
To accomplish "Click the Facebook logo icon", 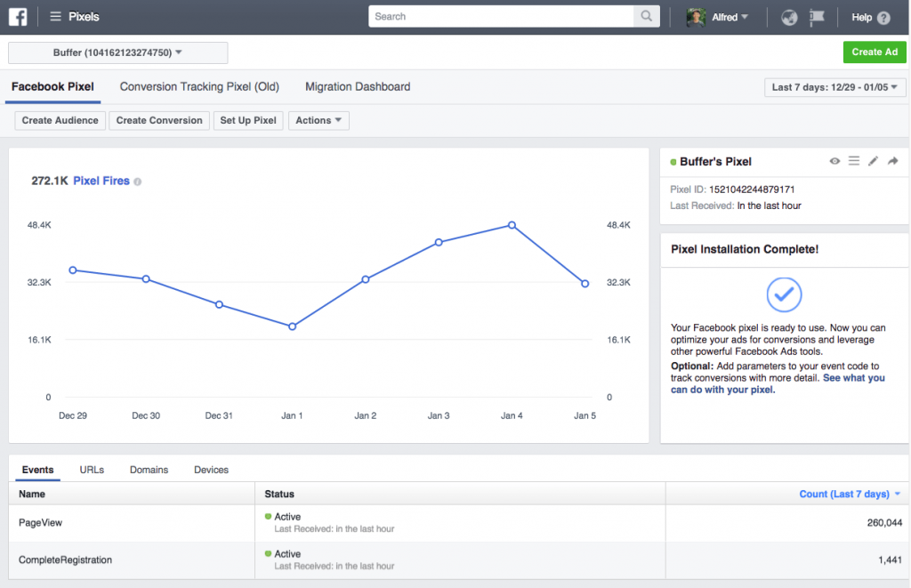I will click(x=19, y=17).
